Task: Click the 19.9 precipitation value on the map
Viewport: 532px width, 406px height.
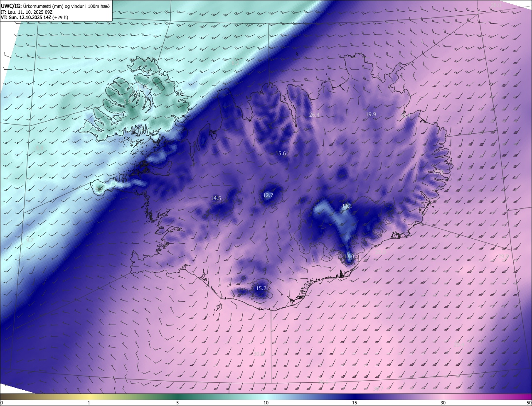Action: click(x=371, y=114)
